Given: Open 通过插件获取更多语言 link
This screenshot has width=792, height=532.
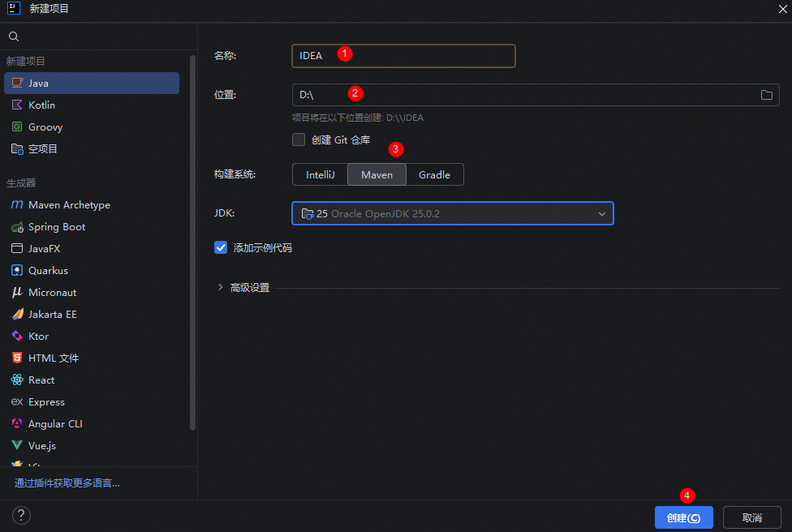Looking at the screenshot, I should tap(67, 483).
